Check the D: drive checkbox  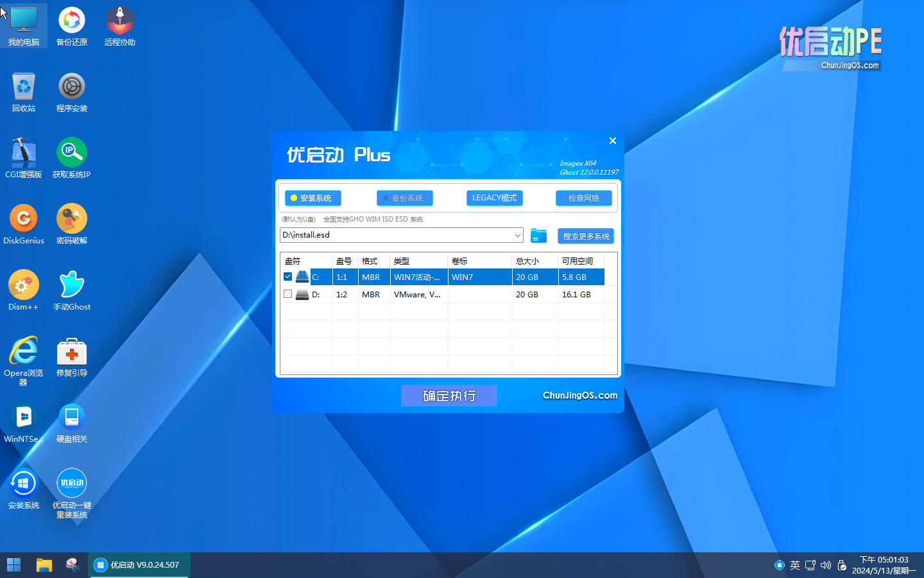point(287,294)
